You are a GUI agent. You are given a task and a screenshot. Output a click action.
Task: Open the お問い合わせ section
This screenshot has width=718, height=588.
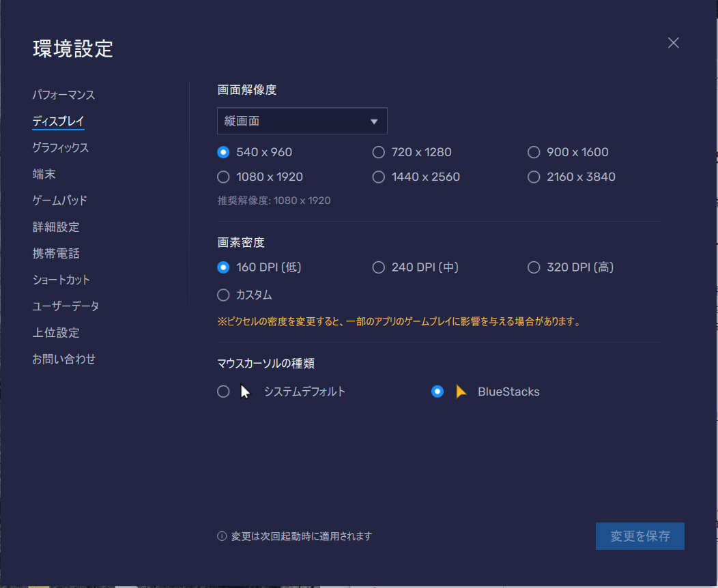[63, 359]
